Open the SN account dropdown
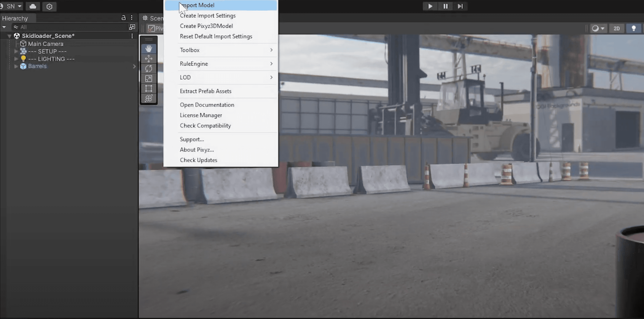 click(12, 6)
